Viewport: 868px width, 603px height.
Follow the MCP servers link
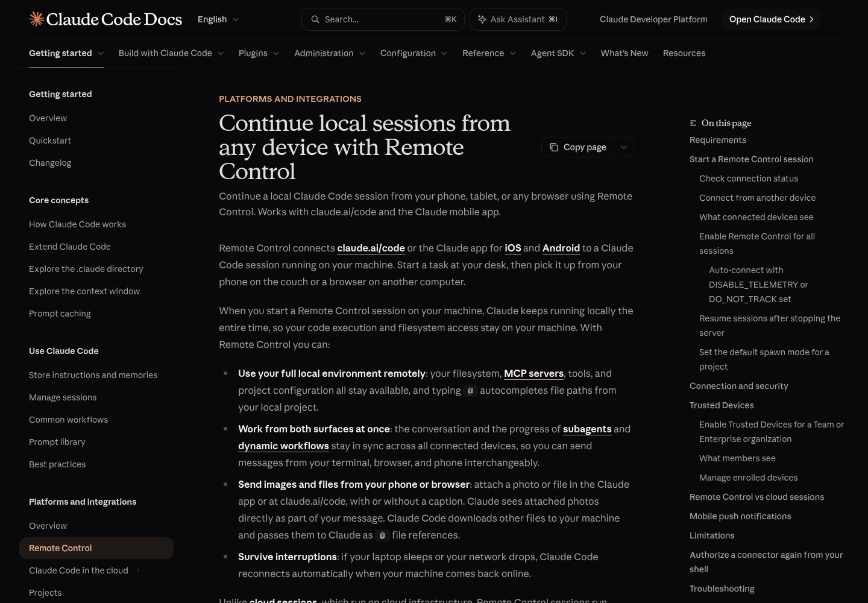[533, 373]
